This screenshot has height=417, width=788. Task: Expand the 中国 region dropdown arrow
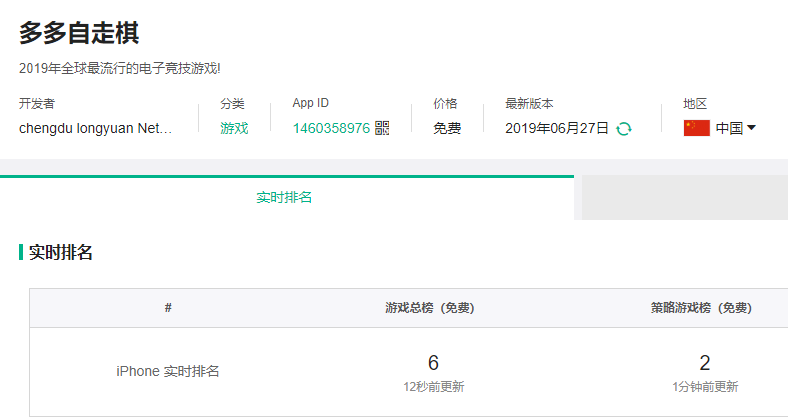click(x=751, y=128)
